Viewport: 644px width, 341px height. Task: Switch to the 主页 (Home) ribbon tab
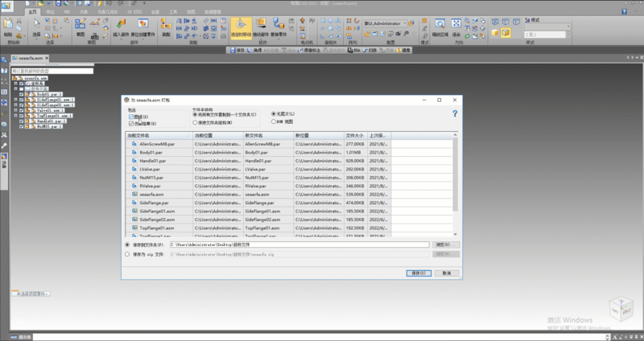tap(31, 13)
